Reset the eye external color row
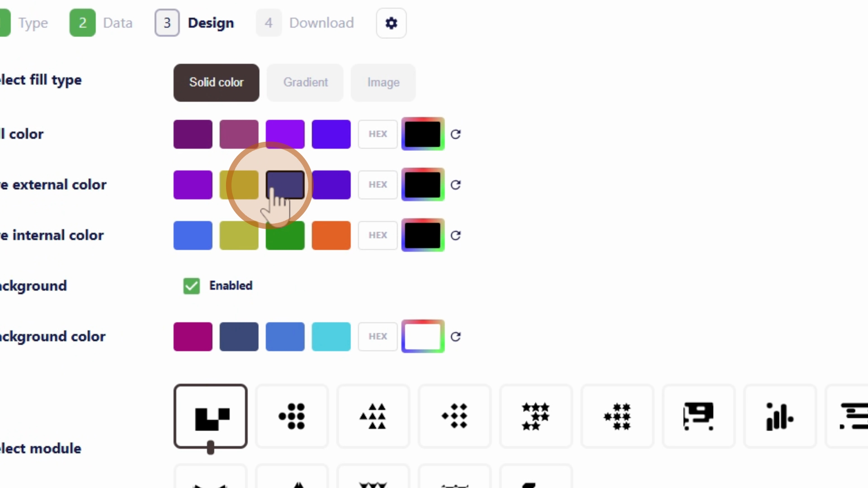This screenshot has height=488, width=868. 456,185
